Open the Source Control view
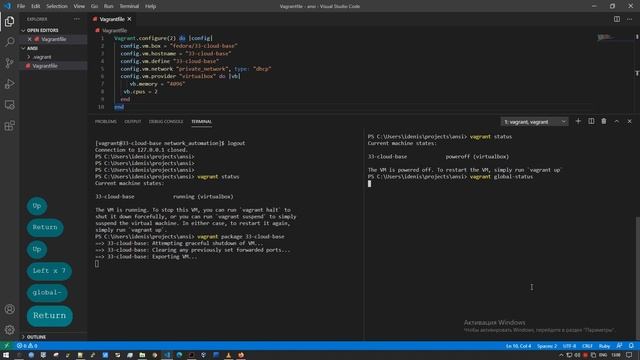This screenshot has width=640, height=360. tap(9, 63)
